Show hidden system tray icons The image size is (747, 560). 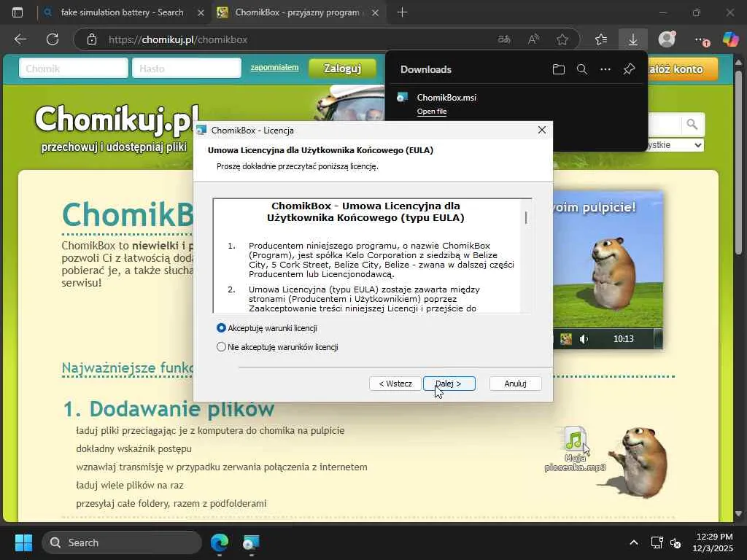tap(634, 542)
